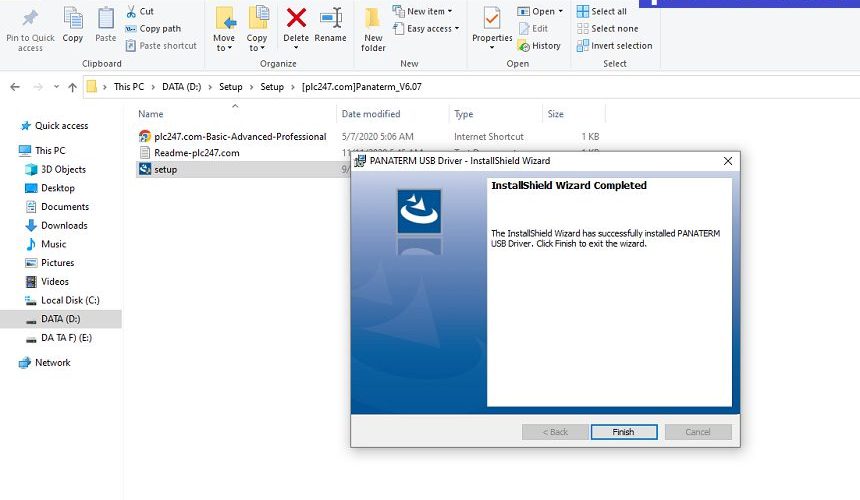Click the Paste ribbon icon
The height and width of the screenshot is (500, 860).
click(105, 18)
